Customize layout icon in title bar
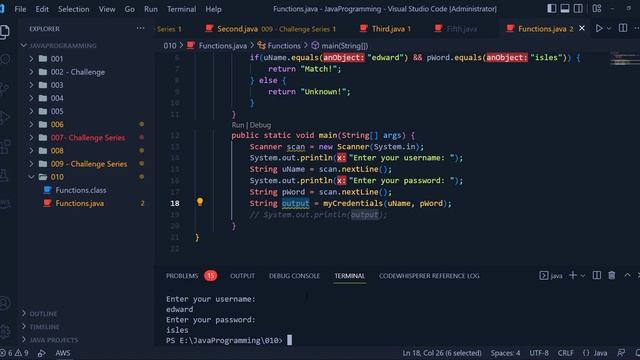This screenshot has height=360, width=640. tap(597, 9)
